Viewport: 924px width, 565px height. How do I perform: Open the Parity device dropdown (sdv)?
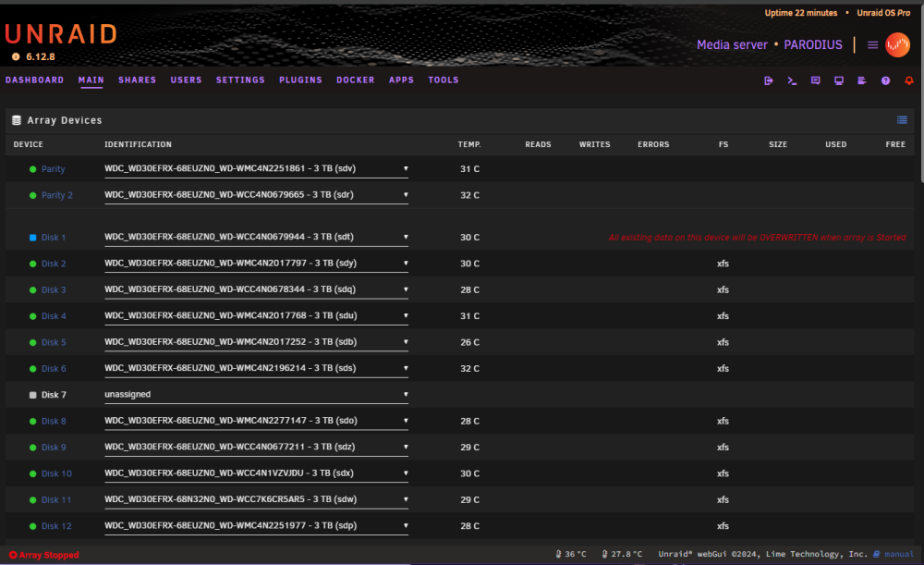coord(256,168)
